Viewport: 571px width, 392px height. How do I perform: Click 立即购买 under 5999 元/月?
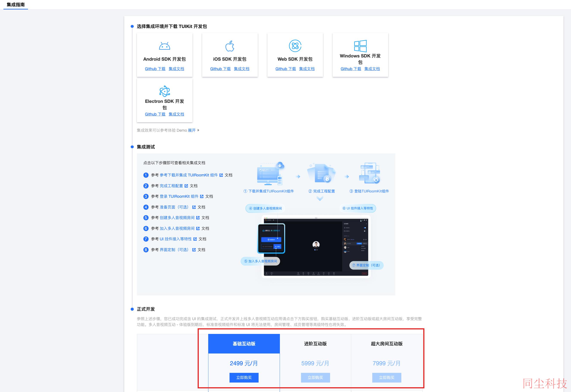coord(315,378)
